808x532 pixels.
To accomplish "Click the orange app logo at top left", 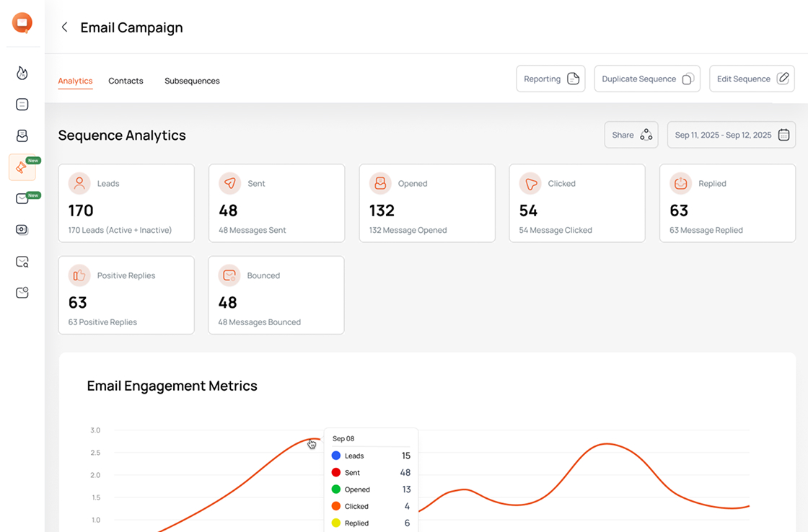I will pos(22,22).
